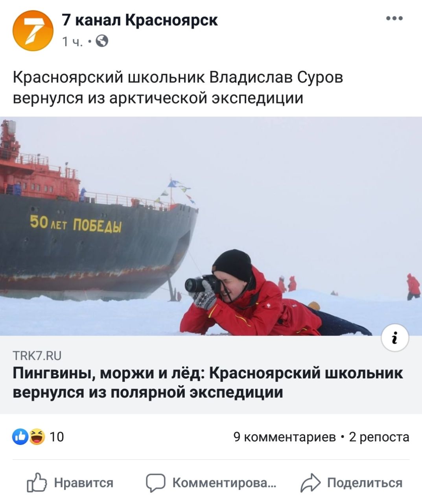Toggle the Нравится like button
Viewport: 422px width, 504px height.
click(x=70, y=483)
